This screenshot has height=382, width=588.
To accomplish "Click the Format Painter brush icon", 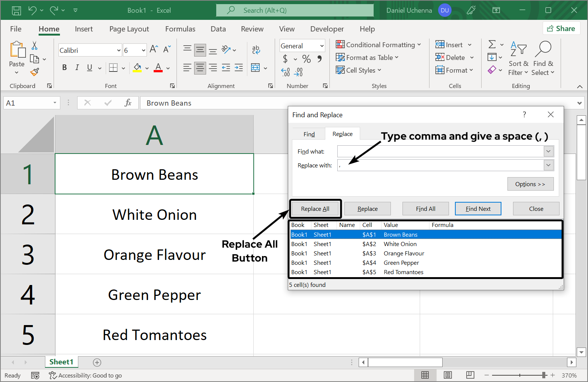I will 34,72.
